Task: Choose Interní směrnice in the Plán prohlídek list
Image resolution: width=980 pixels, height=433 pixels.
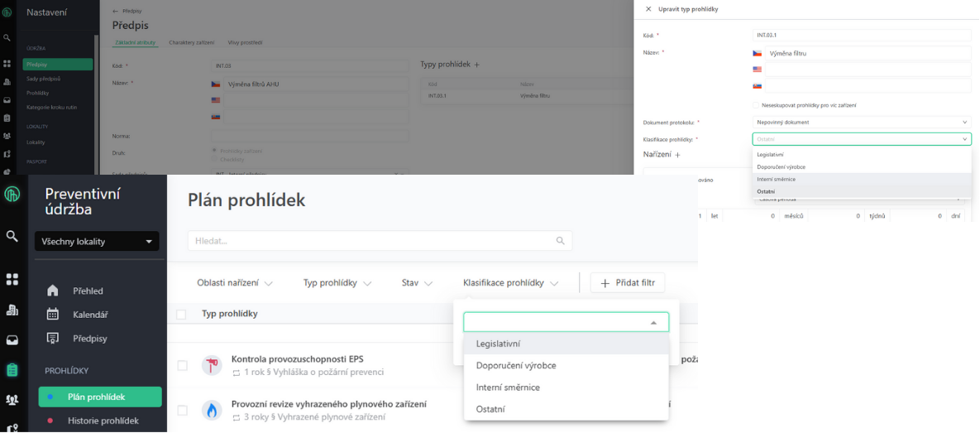Action: tap(507, 387)
